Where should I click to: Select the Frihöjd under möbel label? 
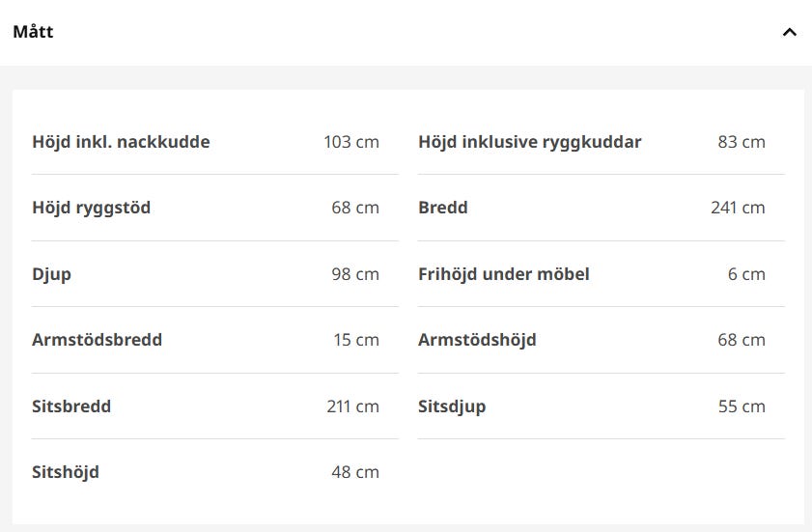click(x=504, y=274)
